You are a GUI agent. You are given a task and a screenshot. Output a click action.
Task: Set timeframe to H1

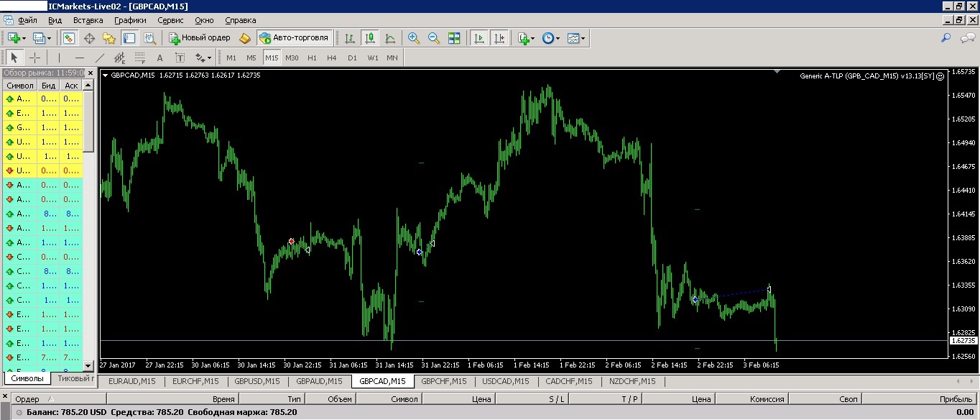pyautogui.click(x=312, y=58)
